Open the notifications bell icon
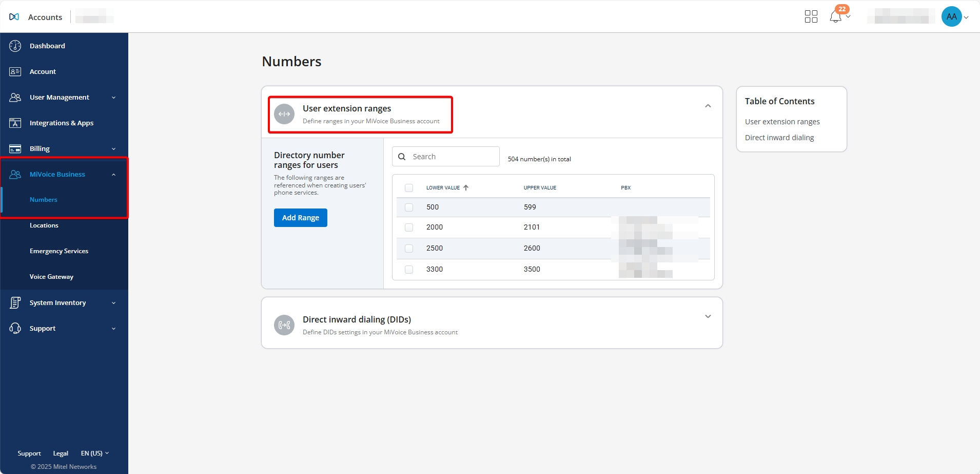Viewport: 980px width, 474px height. (x=835, y=17)
